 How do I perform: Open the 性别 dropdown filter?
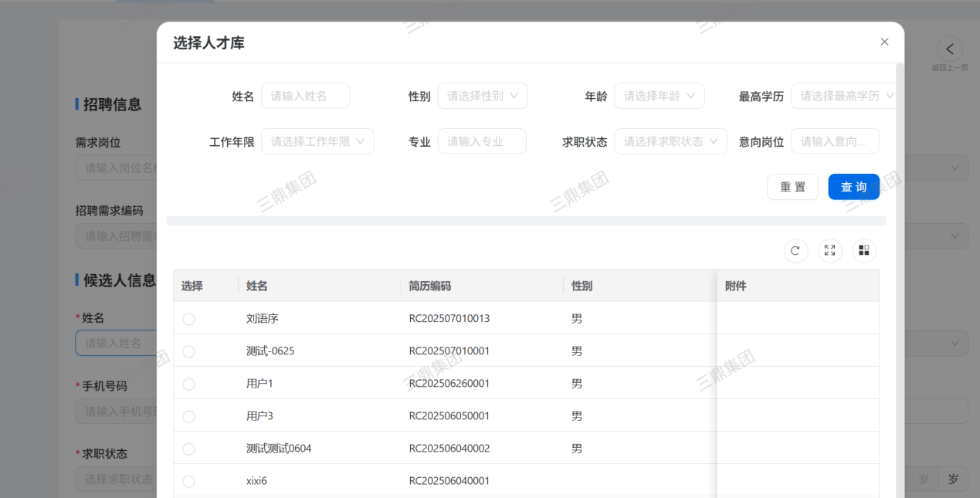pyautogui.click(x=483, y=96)
